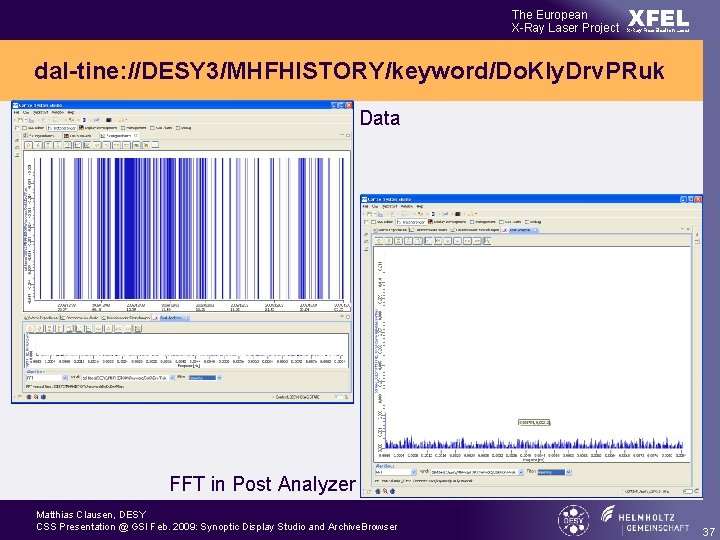Select Data Browser perspective in left window
This screenshot has width=720, height=540.
click(62, 128)
